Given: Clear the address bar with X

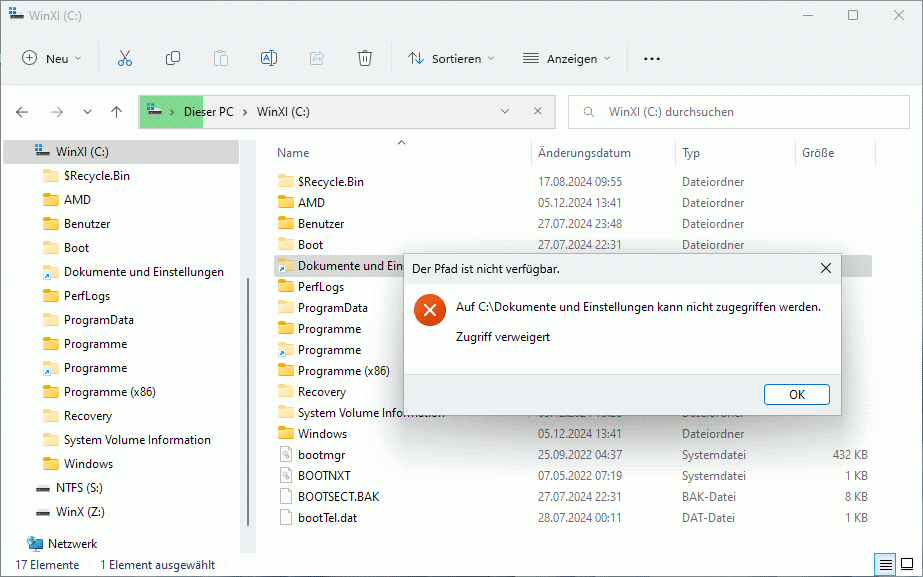Looking at the screenshot, I should (x=537, y=111).
